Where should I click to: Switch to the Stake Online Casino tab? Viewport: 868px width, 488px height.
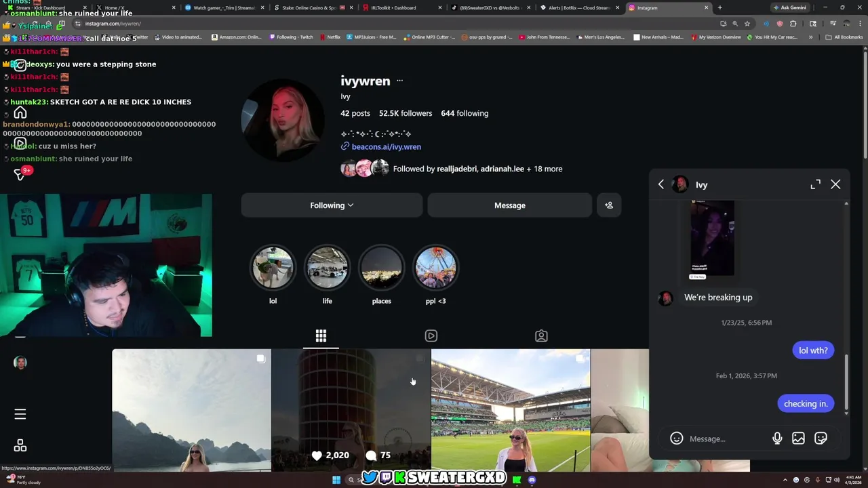click(x=313, y=7)
